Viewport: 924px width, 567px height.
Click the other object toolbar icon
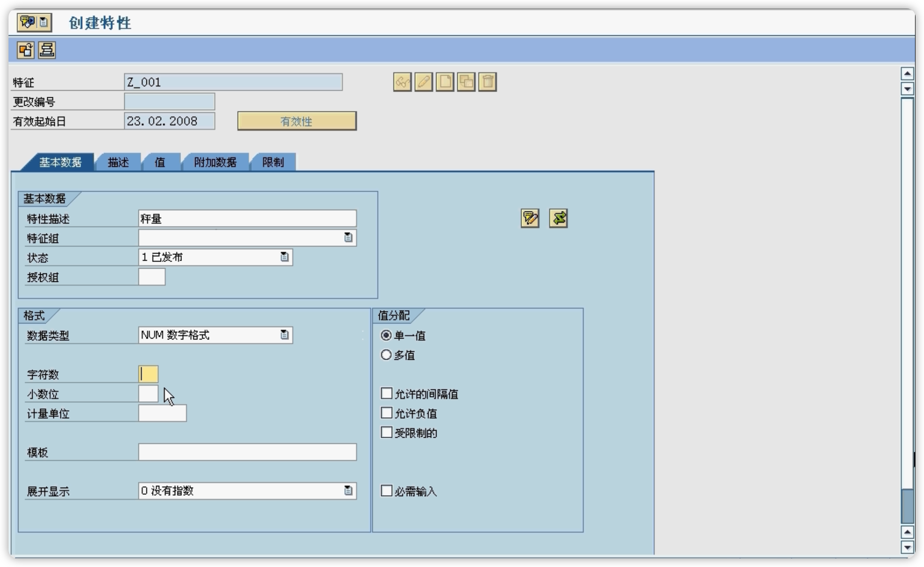26,50
